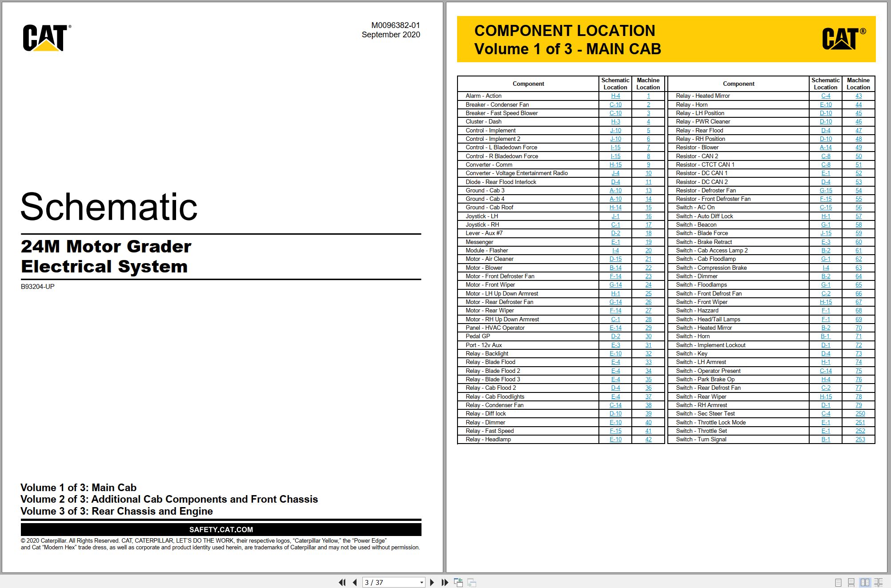891x588 pixels.
Task: Click the Switch - Hazzard row label
Action: click(x=697, y=311)
